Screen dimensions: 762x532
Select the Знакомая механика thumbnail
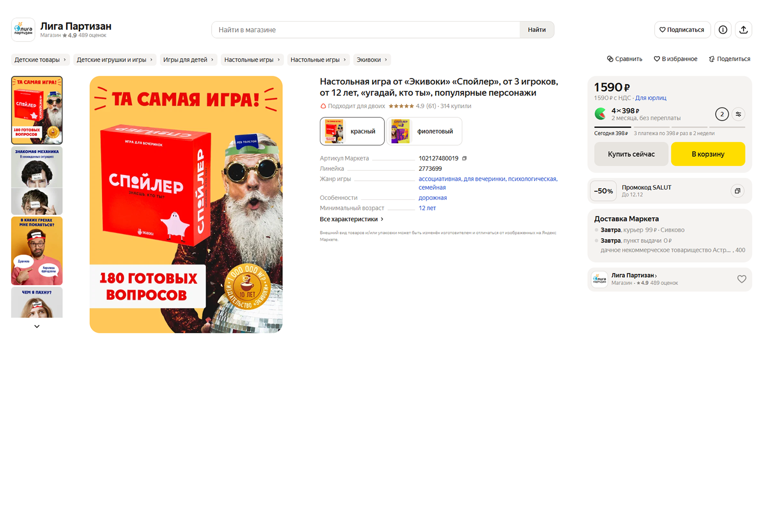37,180
